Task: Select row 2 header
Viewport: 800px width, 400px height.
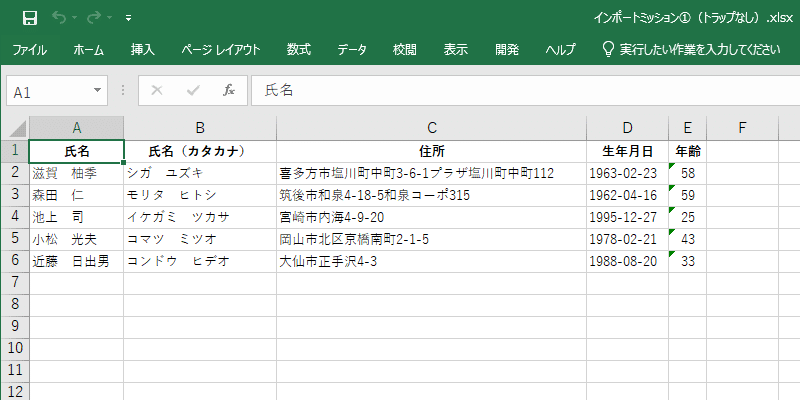Action: pos(15,173)
